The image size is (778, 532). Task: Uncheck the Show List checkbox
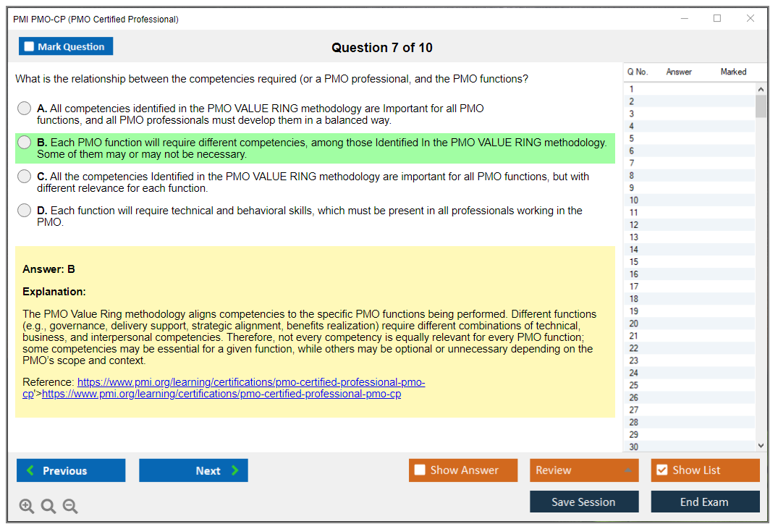pyautogui.click(x=661, y=470)
